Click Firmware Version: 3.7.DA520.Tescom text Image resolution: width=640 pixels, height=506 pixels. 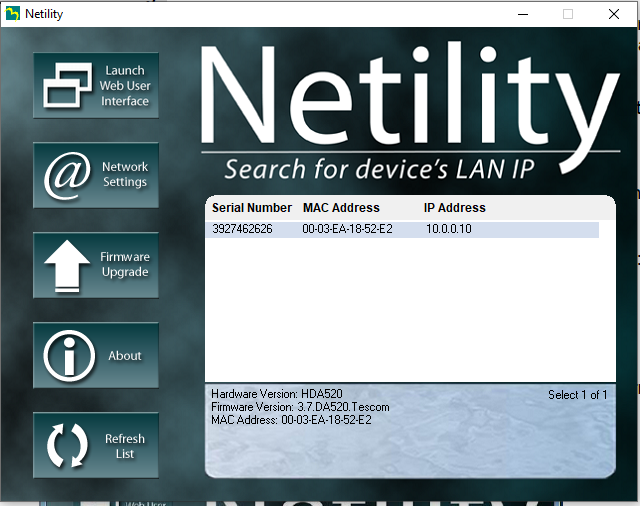[300, 407]
